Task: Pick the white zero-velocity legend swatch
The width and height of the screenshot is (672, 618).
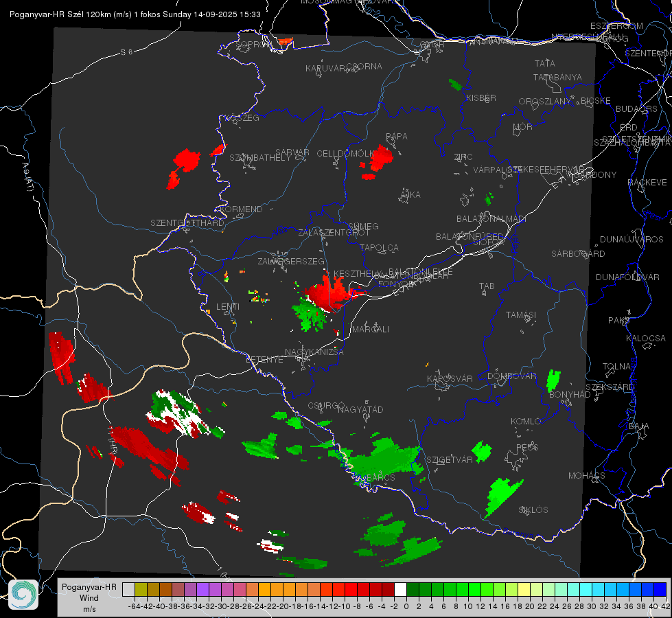Action: (x=400, y=589)
